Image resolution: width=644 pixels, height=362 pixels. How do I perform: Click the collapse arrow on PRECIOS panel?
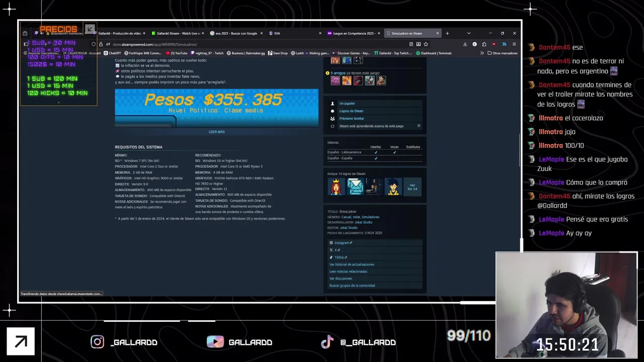tap(90, 29)
